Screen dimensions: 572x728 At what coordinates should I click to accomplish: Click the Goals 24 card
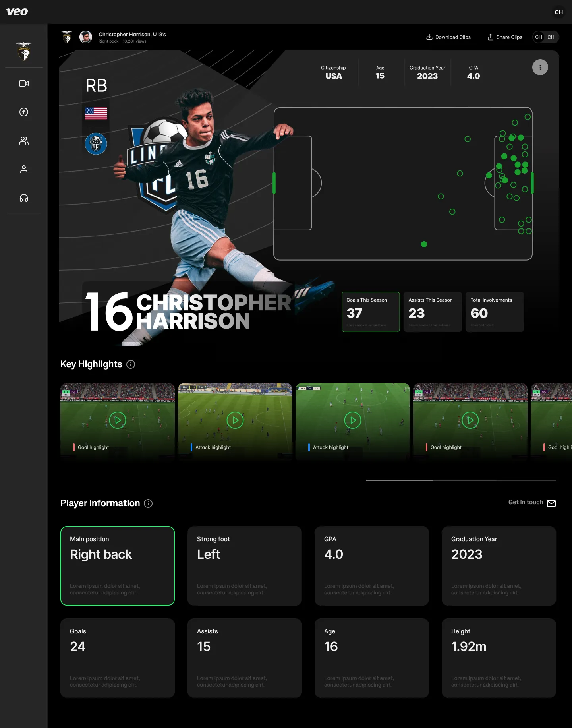click(118, 658)
